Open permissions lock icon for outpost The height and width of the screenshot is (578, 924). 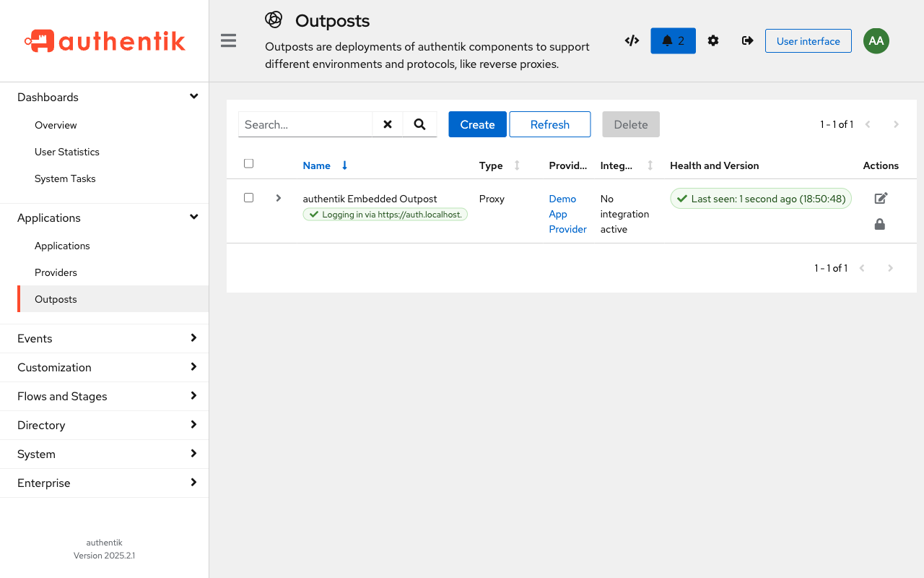pyautogui.click(x=879, y=224)
